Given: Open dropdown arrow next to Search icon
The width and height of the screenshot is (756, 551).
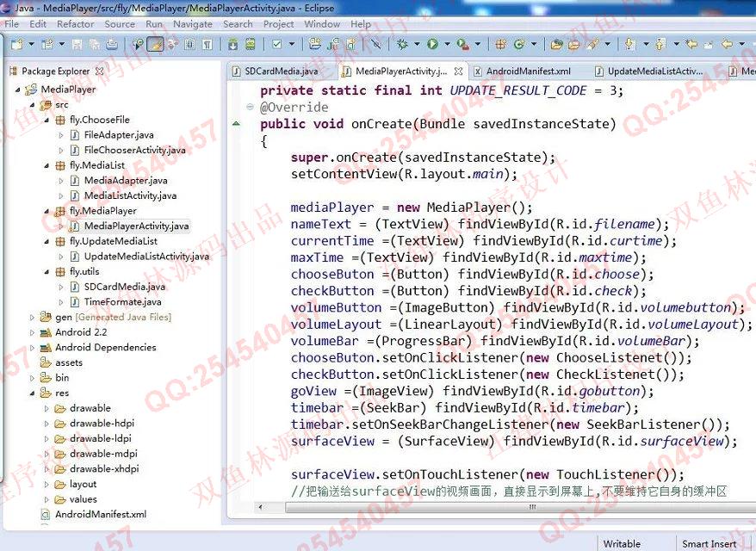Looking at the screenshot, I should pyautogui.click(x=608, y=45).
